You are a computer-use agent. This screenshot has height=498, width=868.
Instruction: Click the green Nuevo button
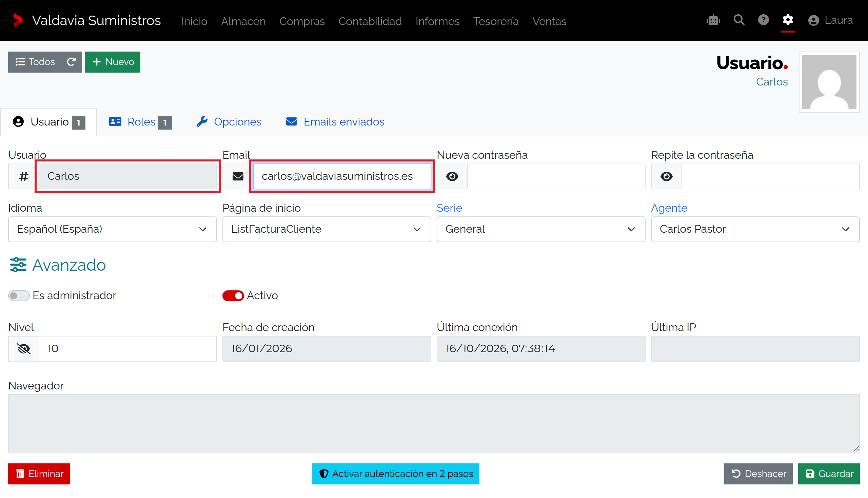[x=113, y=62]
